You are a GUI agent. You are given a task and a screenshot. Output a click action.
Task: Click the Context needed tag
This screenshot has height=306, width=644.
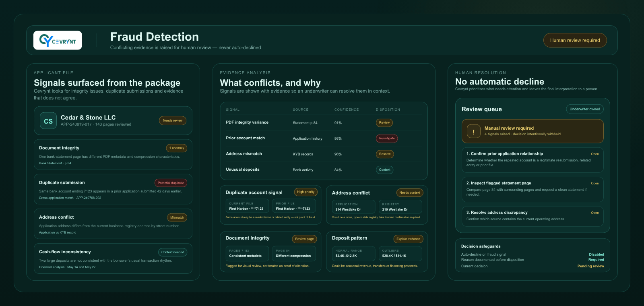pos(173,252)
